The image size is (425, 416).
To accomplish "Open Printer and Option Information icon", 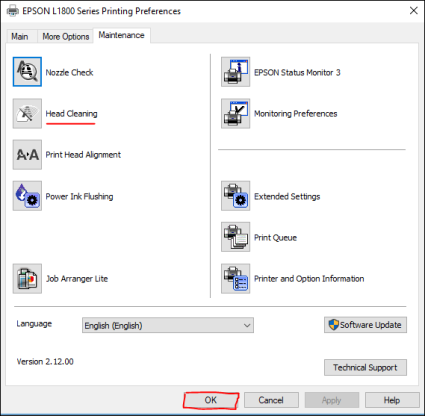I will [236, 279].
